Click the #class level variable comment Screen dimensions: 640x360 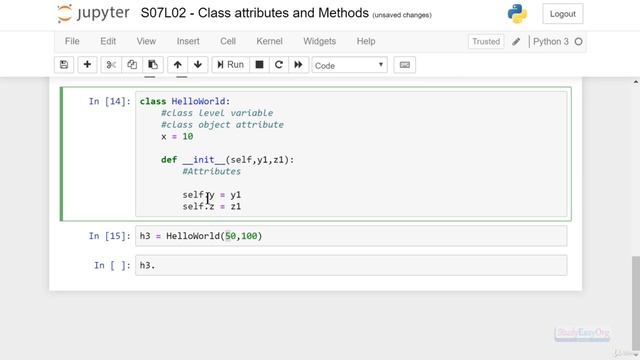(x=217, y=113)
